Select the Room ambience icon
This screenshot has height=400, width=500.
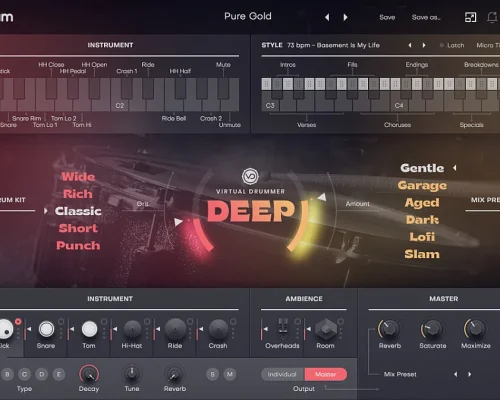click(x=326, y=329)
